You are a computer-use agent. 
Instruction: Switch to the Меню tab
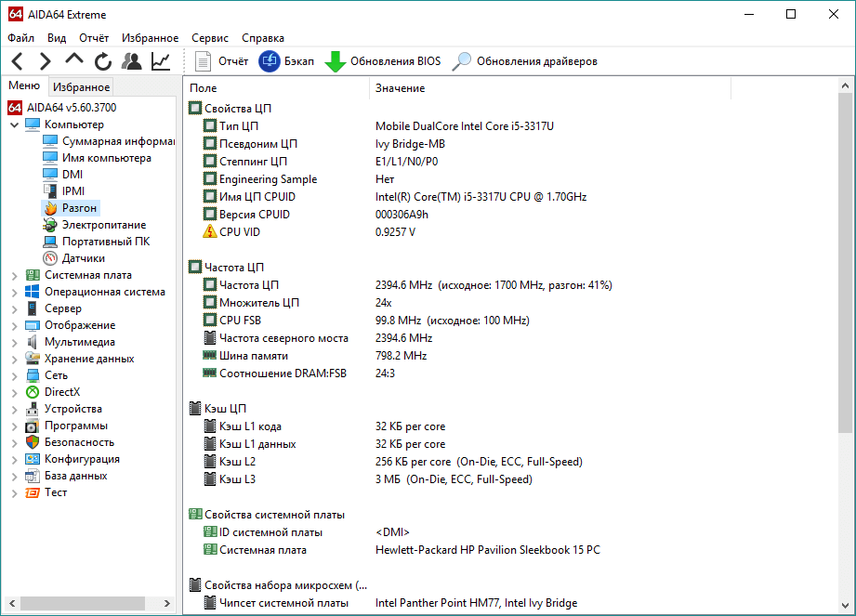coord(24,85)
